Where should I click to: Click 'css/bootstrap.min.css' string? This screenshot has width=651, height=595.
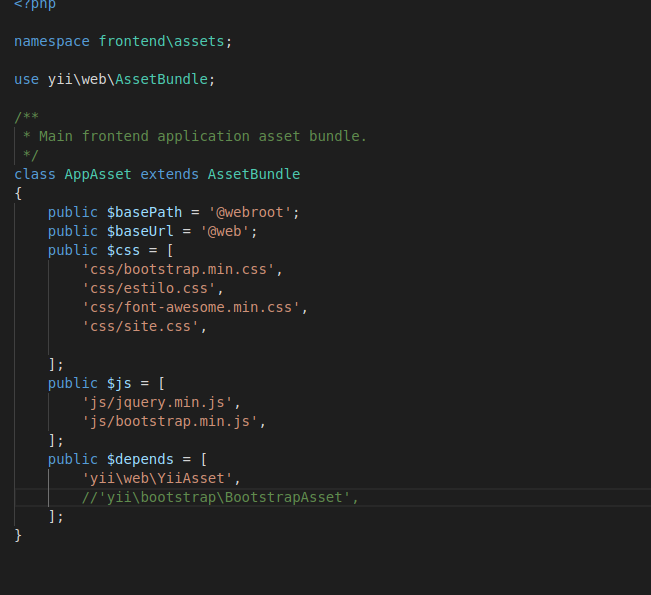pos(178,269)
